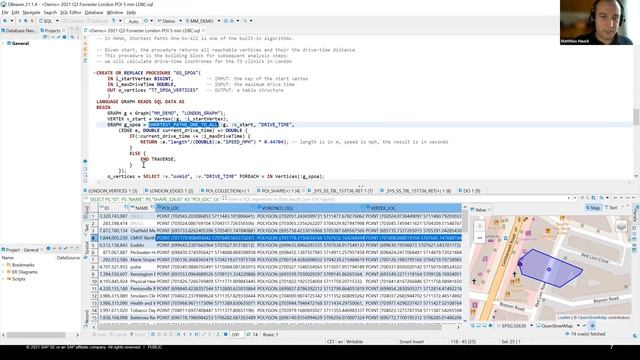Click the Name column header in Project panel
Screen dimensions: 640x360
[7, 258]
